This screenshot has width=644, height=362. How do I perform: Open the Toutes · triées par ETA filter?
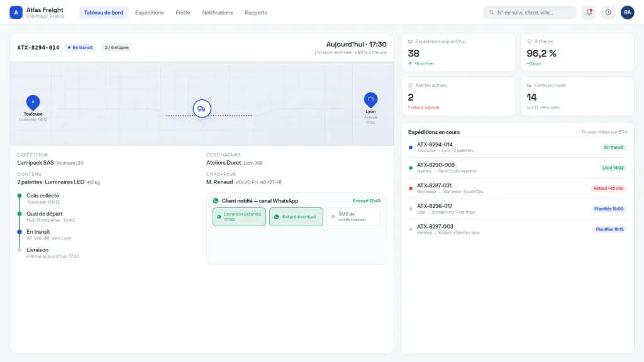[x=604, y=132]
